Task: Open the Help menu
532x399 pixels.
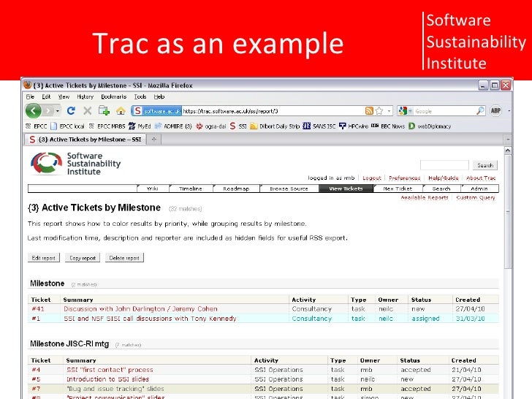Action: [x=159, y=96]
